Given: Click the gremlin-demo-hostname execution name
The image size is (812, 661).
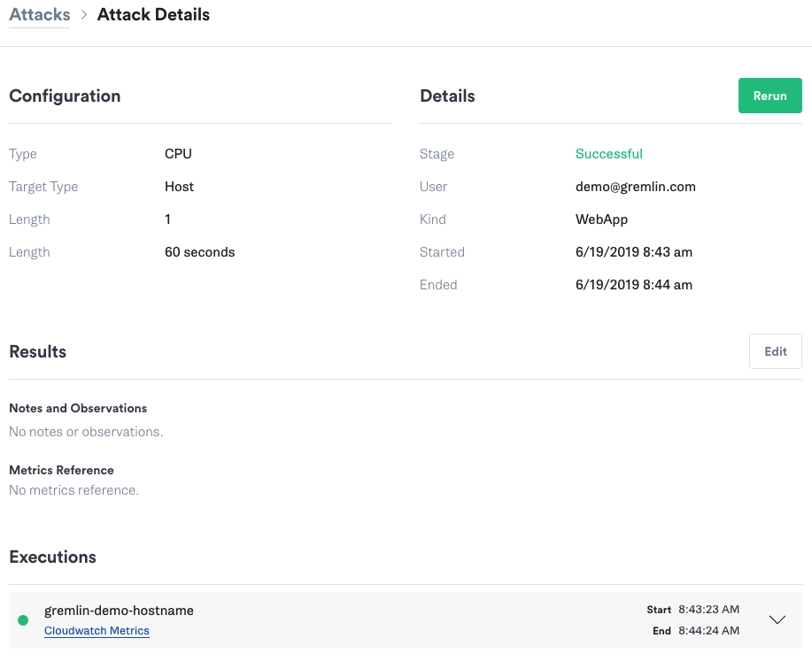Looking at the screenshot, I should coord(119,611).
